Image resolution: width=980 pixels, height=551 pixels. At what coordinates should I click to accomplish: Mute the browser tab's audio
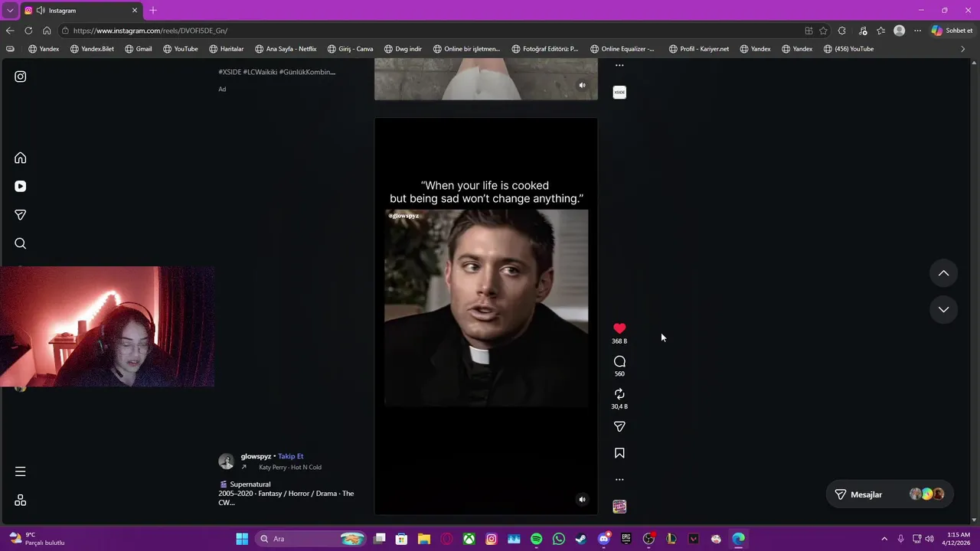40,11
